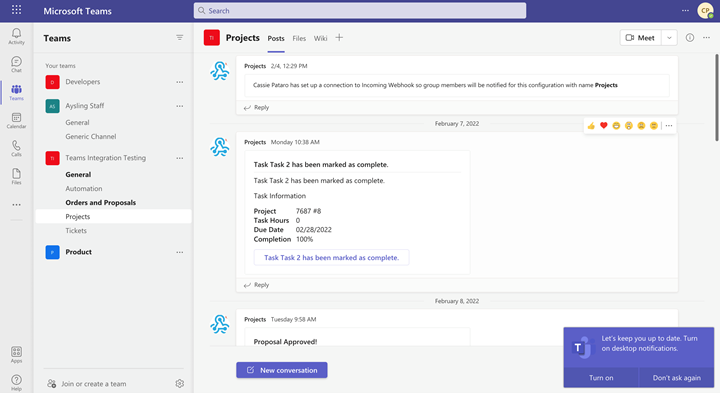Start a meeting with Meet button

(x=641, y=38)
